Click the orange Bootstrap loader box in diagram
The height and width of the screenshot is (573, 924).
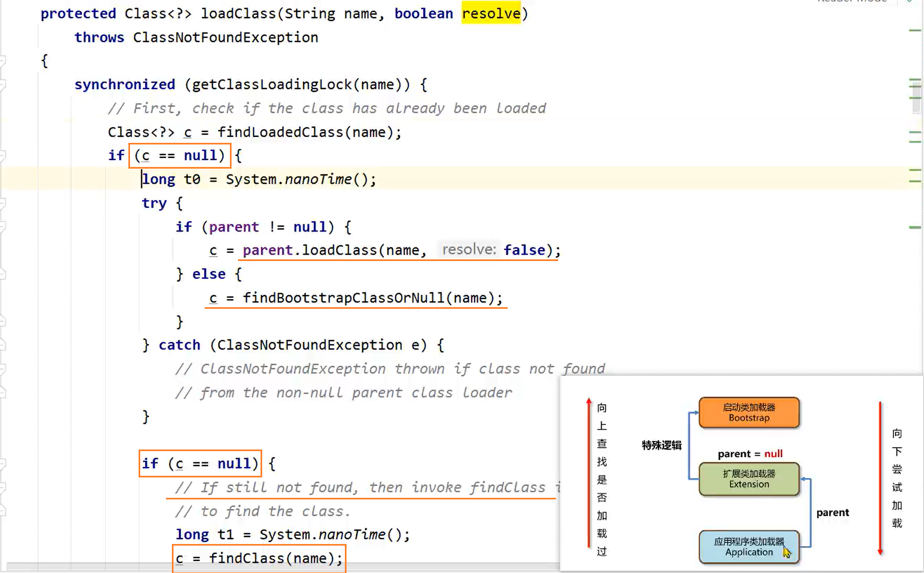(749, 412)
